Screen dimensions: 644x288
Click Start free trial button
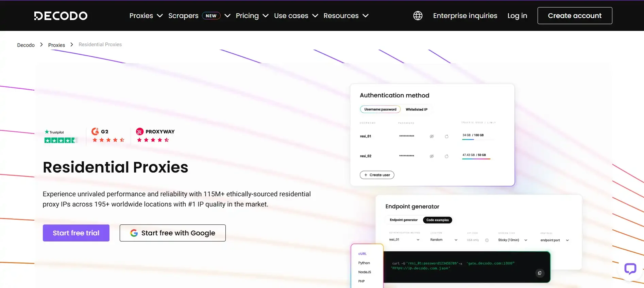(x=76, y=233)
